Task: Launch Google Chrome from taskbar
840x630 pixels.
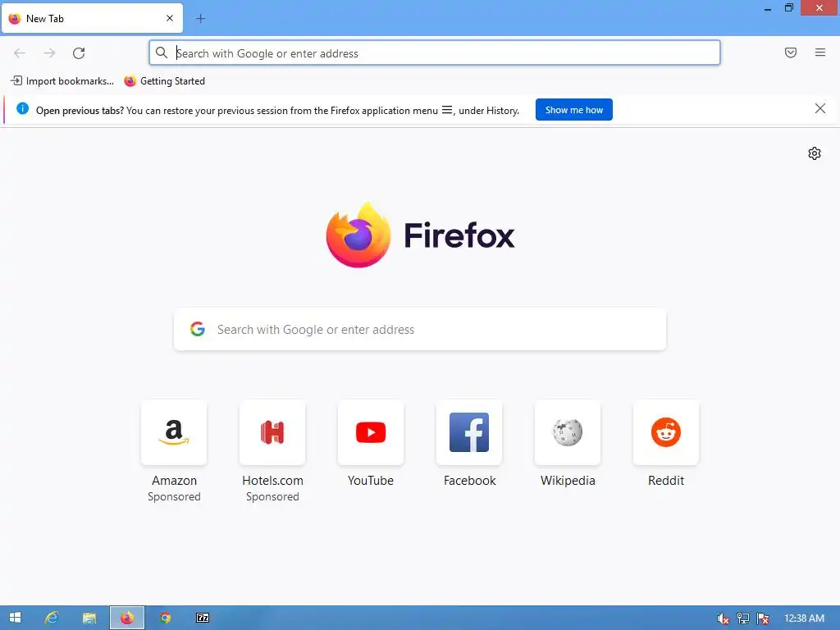Action: [165, 618]
